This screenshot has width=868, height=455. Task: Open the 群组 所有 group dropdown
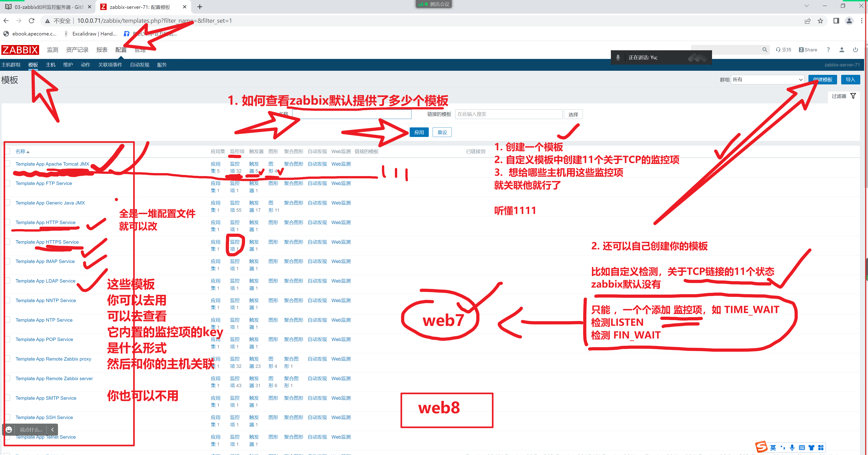tap(767, 80)
